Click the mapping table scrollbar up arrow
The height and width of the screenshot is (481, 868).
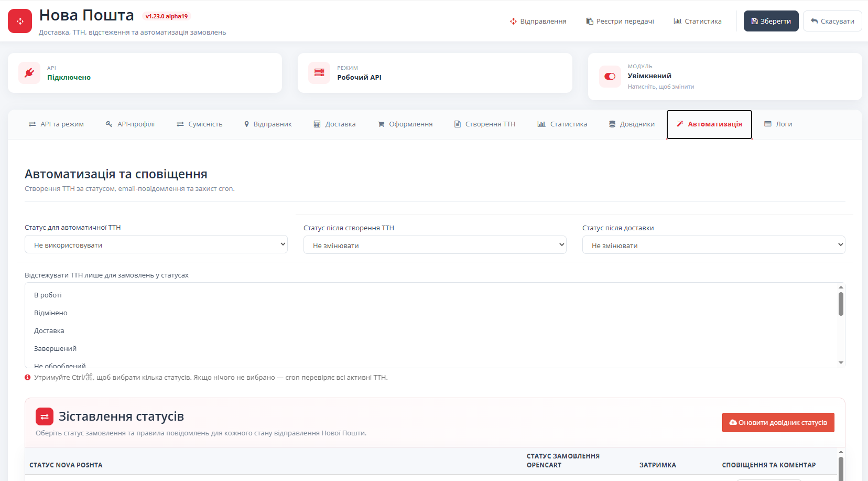pyautogui.click(x=841, y=452)
